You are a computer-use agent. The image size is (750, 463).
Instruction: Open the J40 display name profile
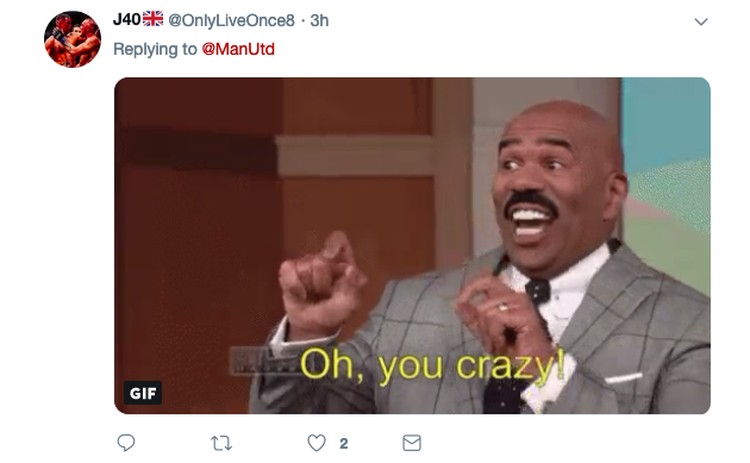(x=127, y=20)
